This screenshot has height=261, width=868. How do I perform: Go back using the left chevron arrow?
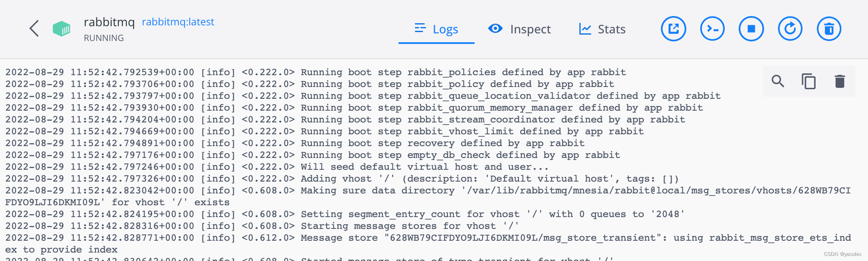[34, 29]
